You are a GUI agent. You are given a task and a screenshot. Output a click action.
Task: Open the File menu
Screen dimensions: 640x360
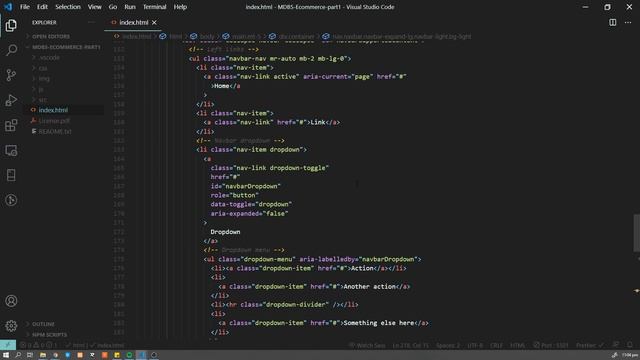coord(24,7)
